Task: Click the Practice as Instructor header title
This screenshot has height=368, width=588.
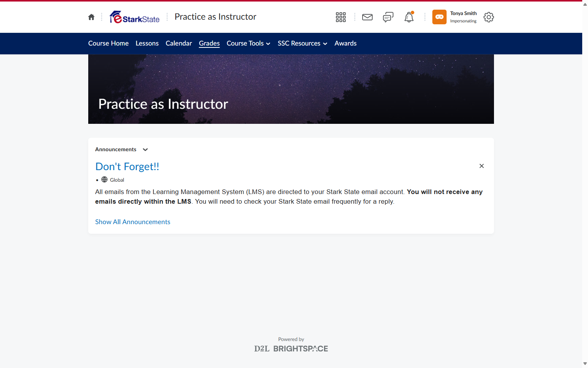Action: tap(215, 17)
